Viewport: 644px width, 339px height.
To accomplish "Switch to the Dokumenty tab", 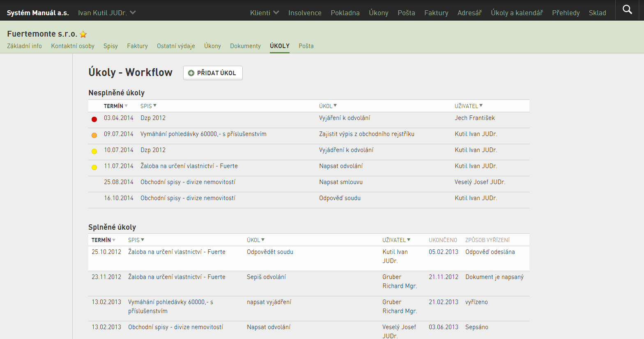I will tap(245, 46).
